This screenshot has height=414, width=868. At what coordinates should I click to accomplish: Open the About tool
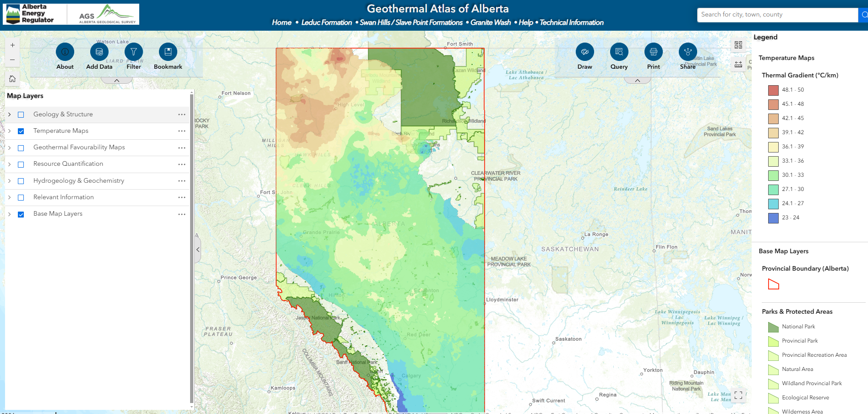click(x=65, y=52)
